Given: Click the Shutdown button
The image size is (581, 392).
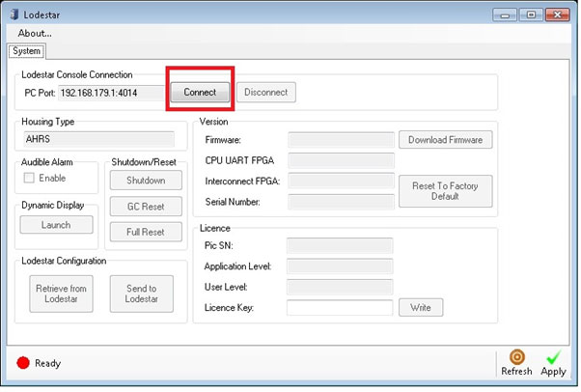Looking at the screenshot, I should click(146, 181).
